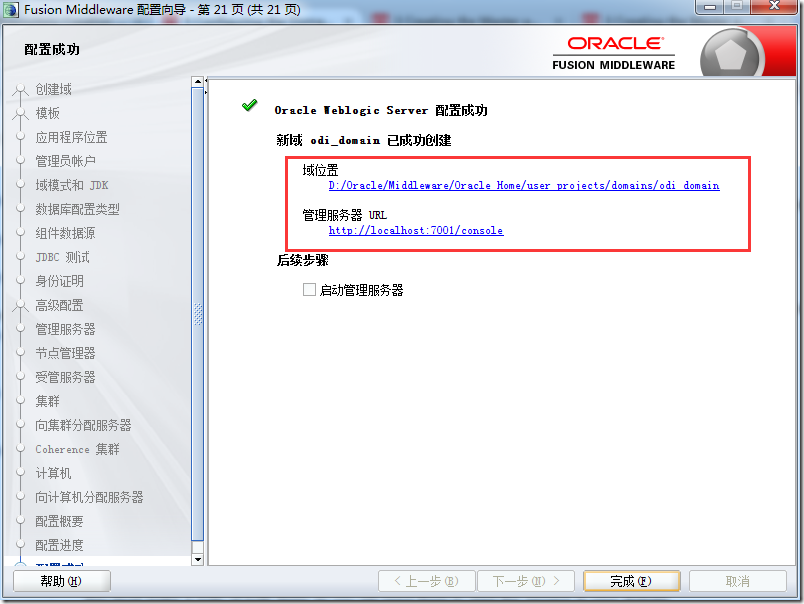Open the odi_domain domain location link
The height and width of the screenshot is (604, 804).
[524, 186]
